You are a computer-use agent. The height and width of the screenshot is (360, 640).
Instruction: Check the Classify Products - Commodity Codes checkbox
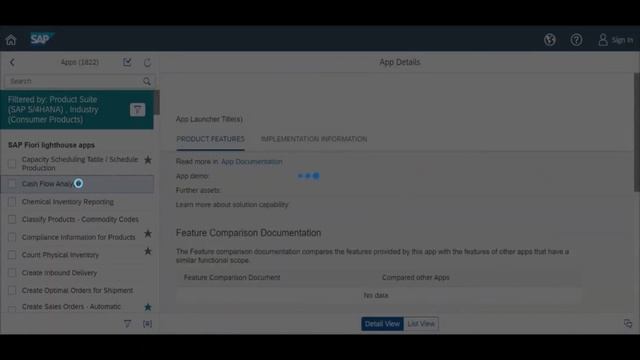(x=12, y=220)
